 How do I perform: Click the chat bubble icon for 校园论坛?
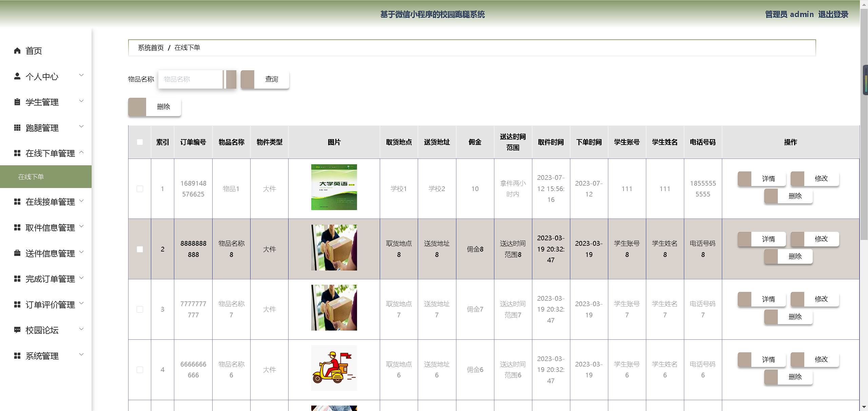[x=17, y=330]
